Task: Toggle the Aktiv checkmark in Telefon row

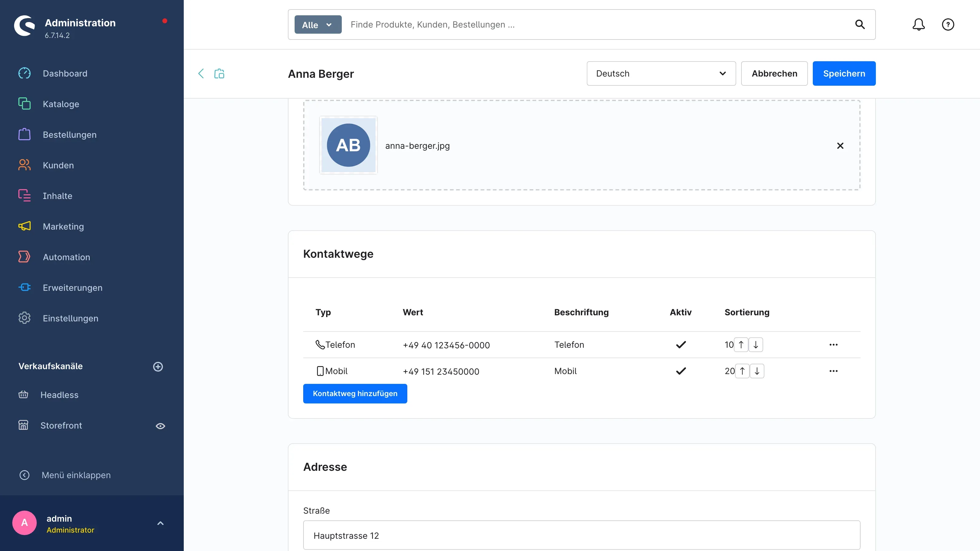Action: [x=680, y=344]
